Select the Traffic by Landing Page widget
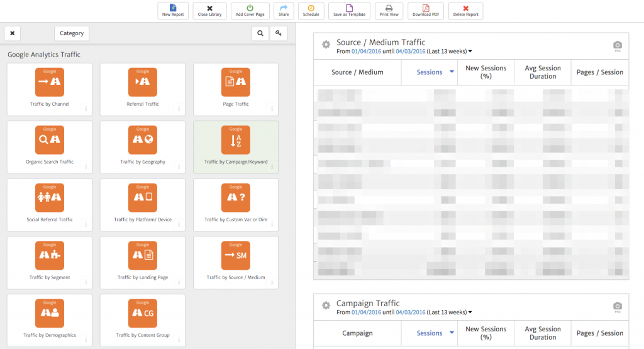 [143, 263]
